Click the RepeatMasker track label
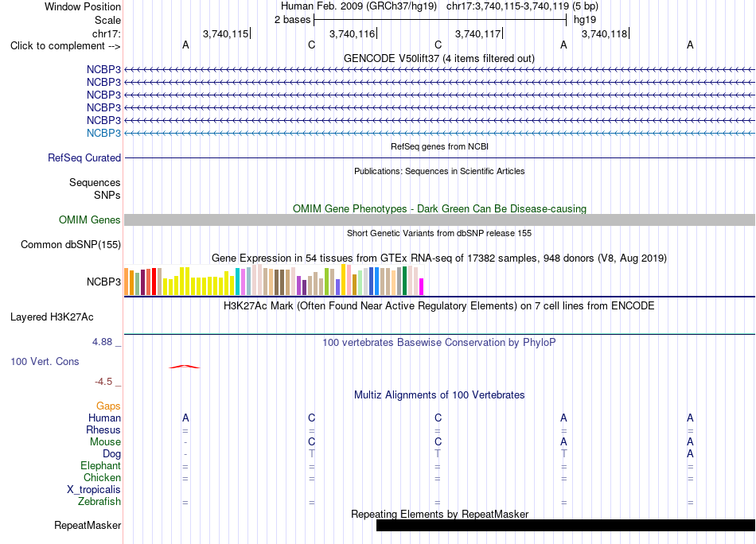Viewport: 756px width, 544px height. (88, 525)
